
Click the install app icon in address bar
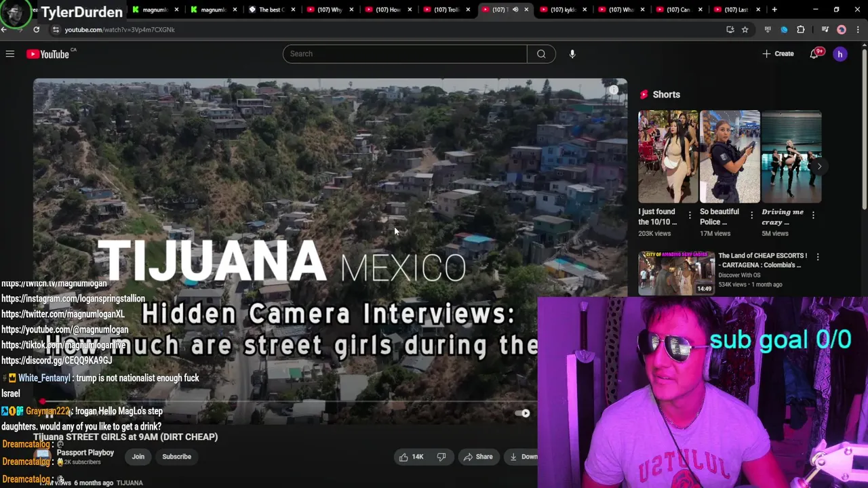pos(730,29)
